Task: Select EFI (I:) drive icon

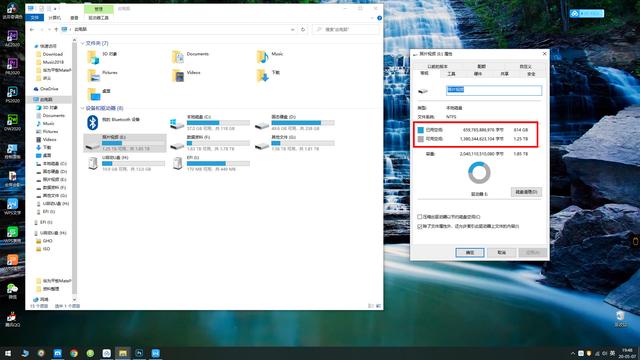Action: point(177,163)
